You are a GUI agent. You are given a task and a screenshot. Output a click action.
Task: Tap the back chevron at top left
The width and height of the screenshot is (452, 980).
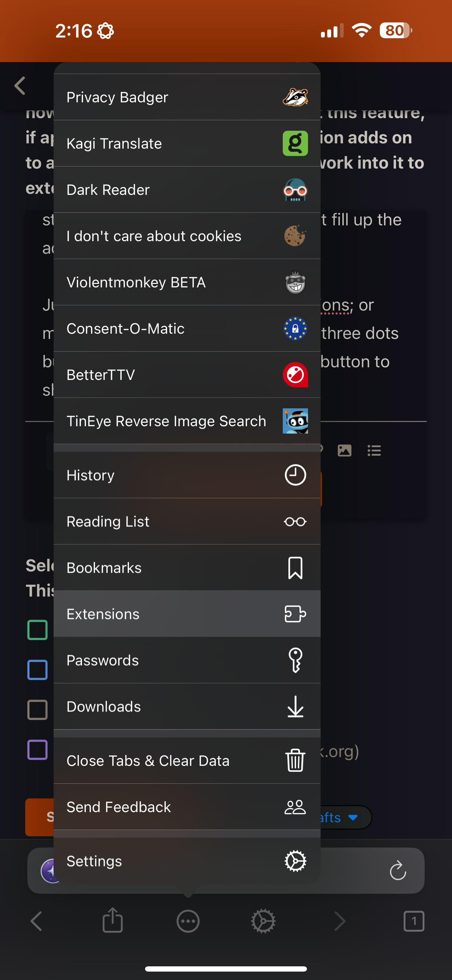tap(20, 86)
